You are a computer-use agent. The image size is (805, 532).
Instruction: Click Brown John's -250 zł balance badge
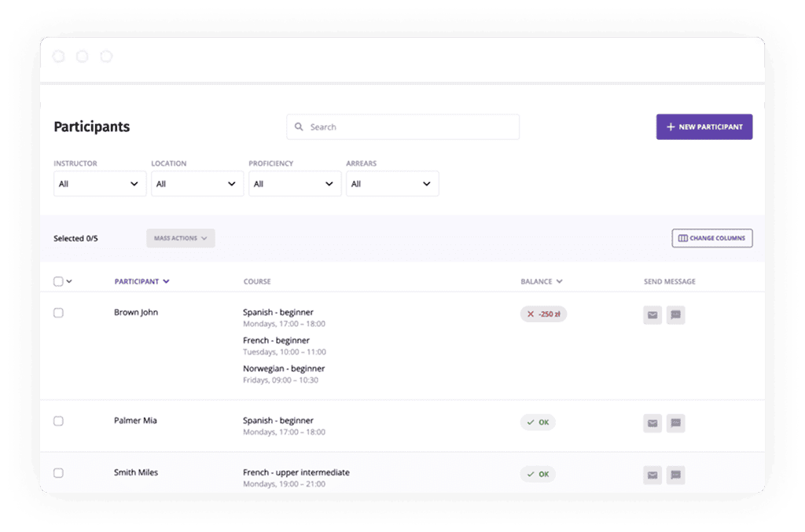(543, 314)
